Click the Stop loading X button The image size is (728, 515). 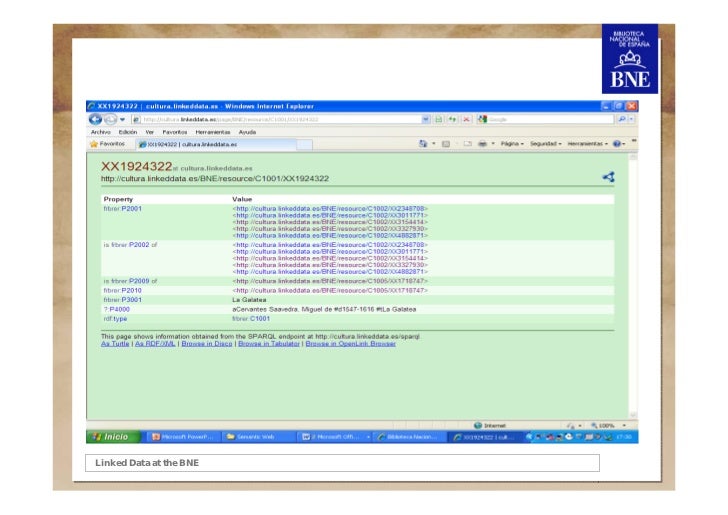click(x=467, y=119)
